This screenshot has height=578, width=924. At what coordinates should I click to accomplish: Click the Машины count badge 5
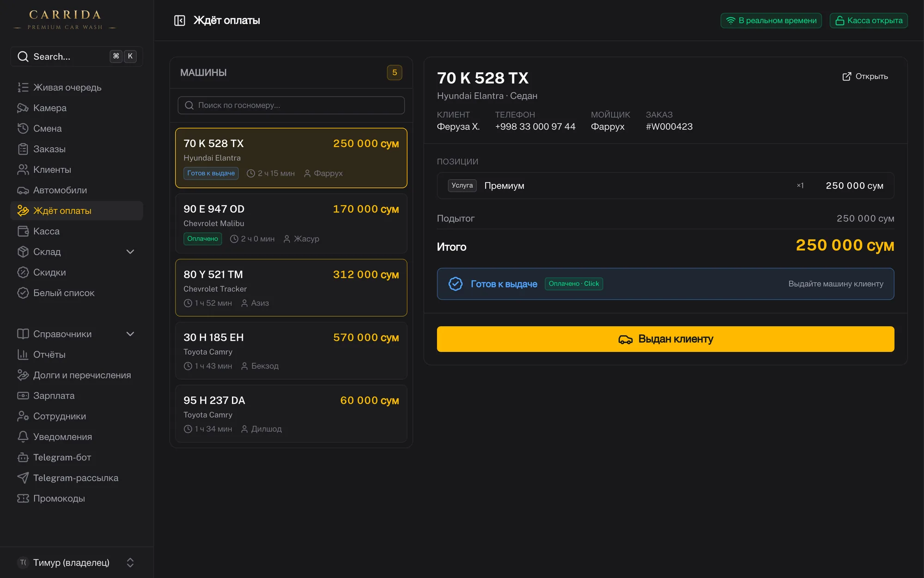pos(395,73)
